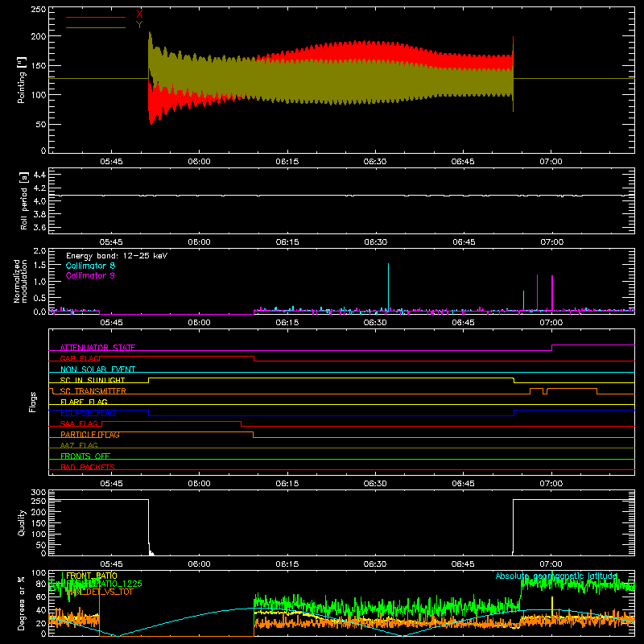This screenshot has height=644, width=644.
Task: Select the yellow FRONT_RATIO legend label
Action: [92, 576]
